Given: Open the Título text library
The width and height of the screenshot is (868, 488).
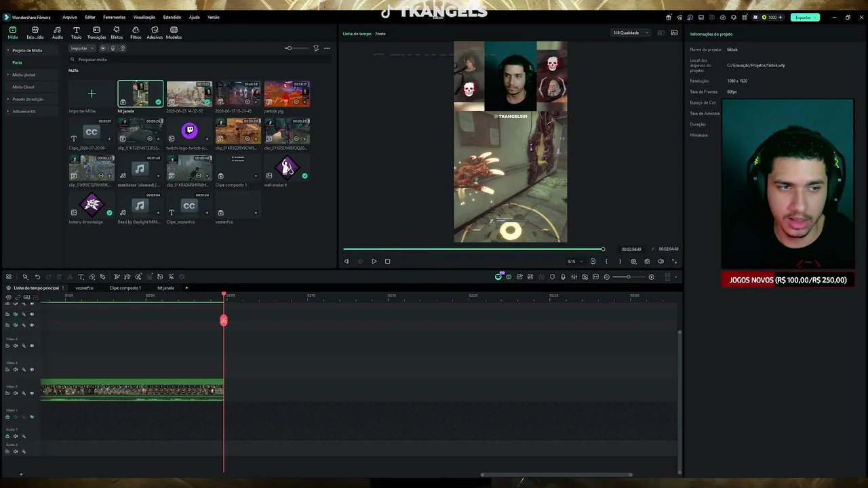Looking at the screenshot, I should [x=76, y=33].
